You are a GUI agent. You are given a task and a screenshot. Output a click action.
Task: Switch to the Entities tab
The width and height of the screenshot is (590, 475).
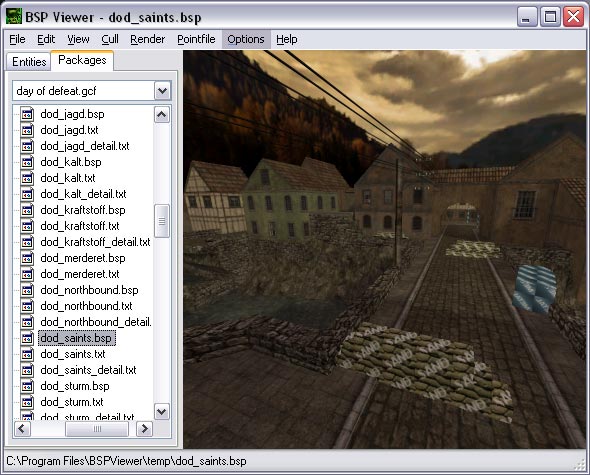tap(29, 61)
